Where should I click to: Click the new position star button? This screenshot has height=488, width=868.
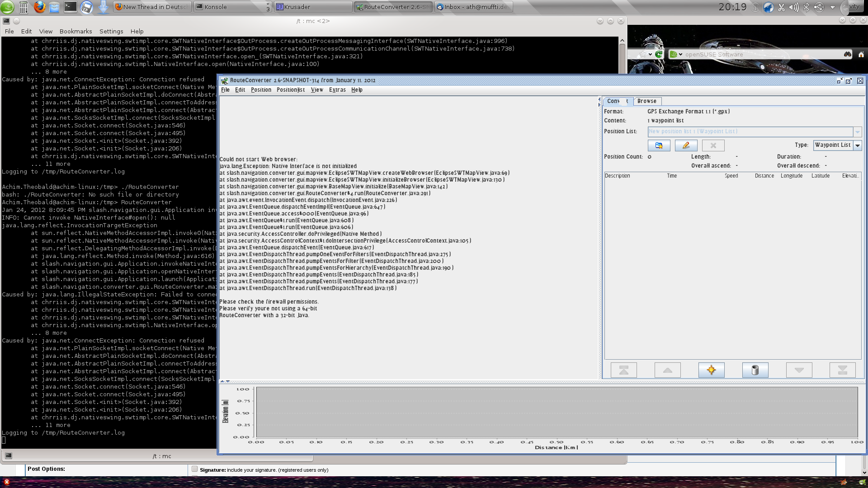pos(711,370)
